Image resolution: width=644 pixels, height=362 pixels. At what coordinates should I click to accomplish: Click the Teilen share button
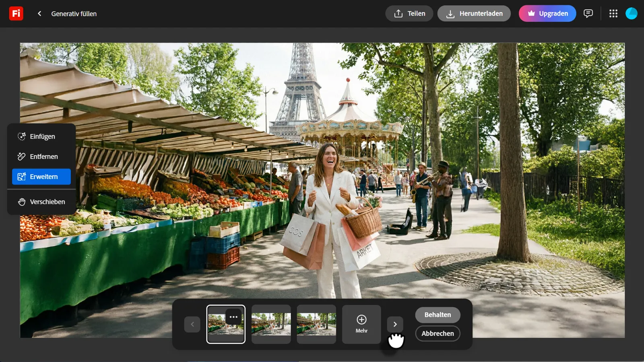[409, 14]
